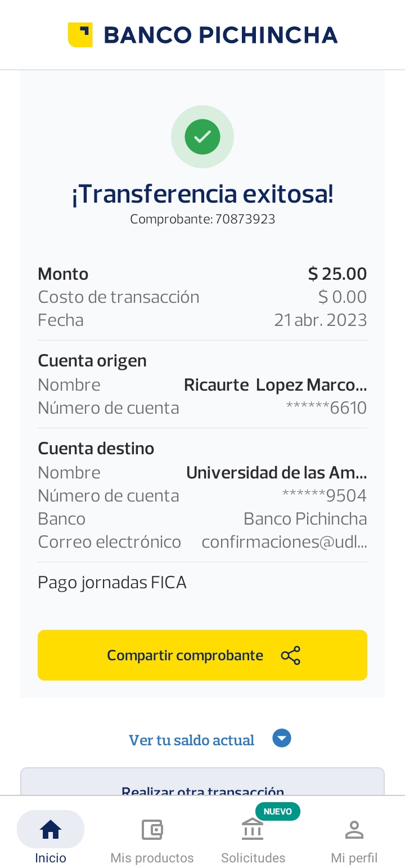This screenshot has width=405, height=868.
Task: Tap the truncated confirmaciones@udl... email
Action: pyautogui.click(x=284, y=542)
